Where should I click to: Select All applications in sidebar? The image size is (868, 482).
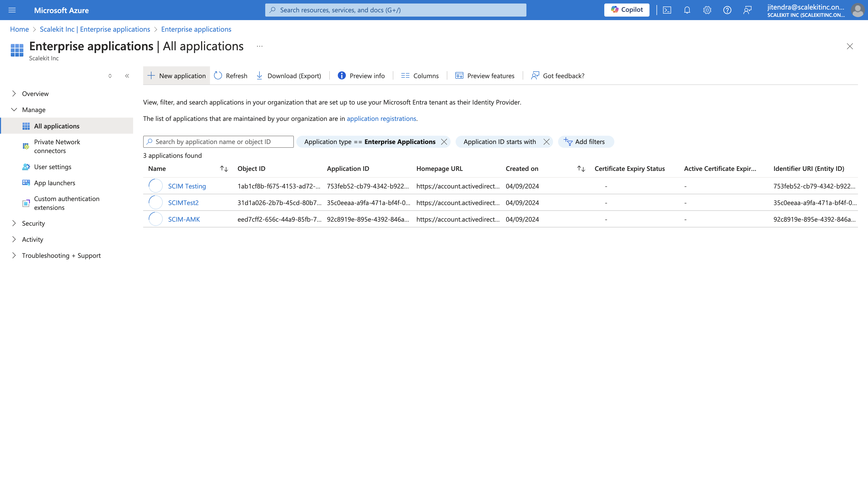point(67,126)
